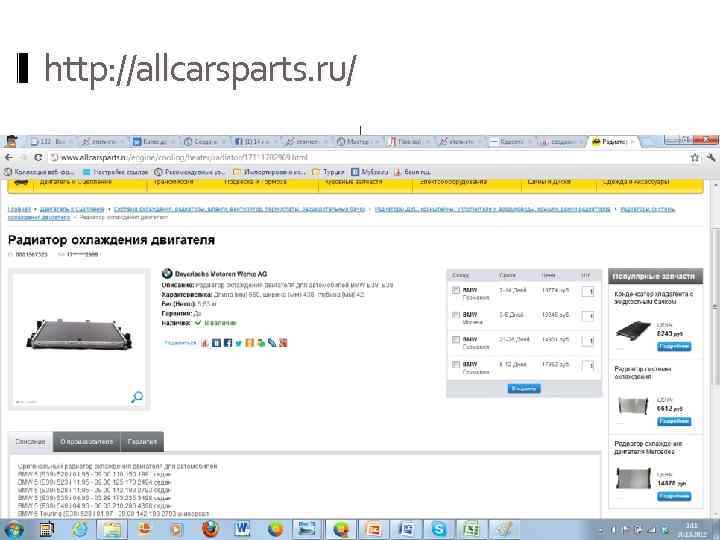Click the BMW logo beside Bayerische Motoren Werke AG
The height and width of the screenshot is (540, 720).
167,274
